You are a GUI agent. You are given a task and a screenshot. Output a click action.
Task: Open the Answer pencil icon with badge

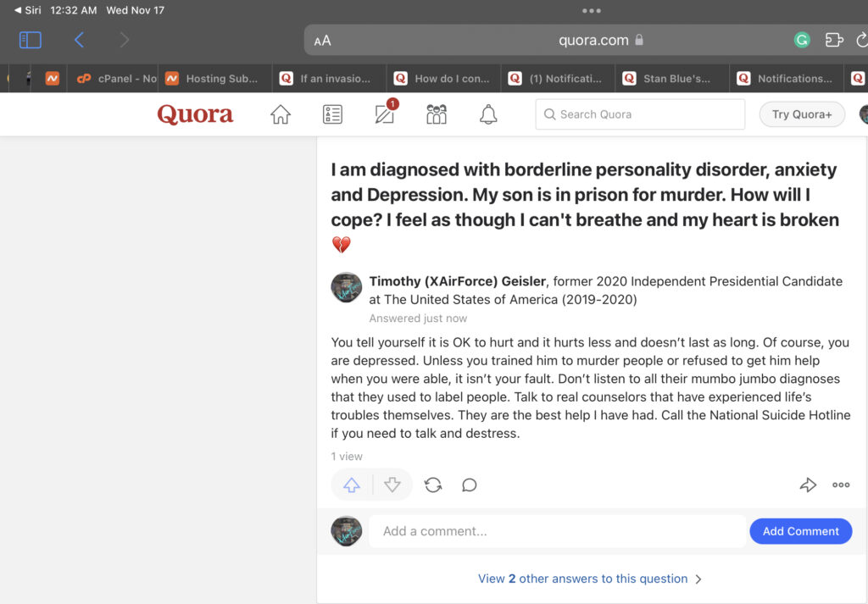(x=385, y=113)
